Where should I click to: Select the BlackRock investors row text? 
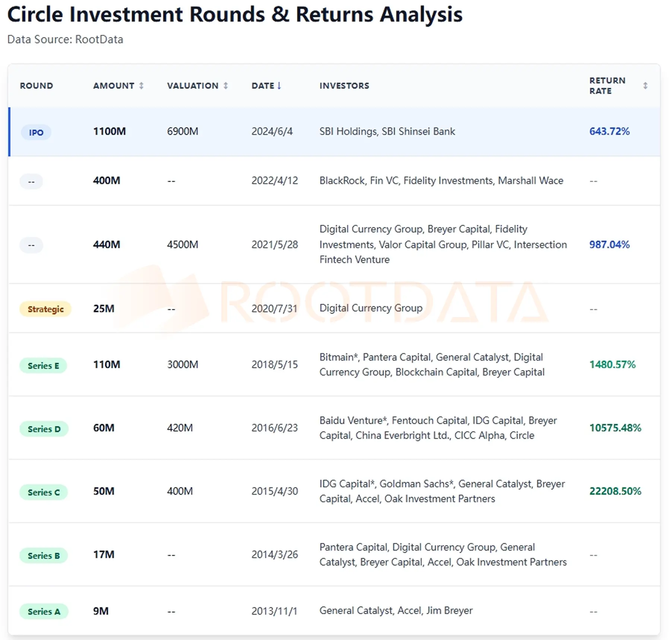441,181
